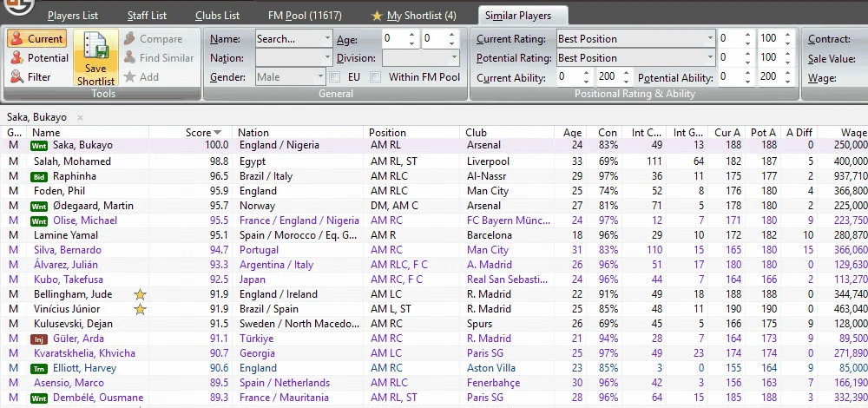This screenshot has height=408, width=868.
Task: Click the Wnt badge beside Olise, Michael
Action: pos(39,220)
